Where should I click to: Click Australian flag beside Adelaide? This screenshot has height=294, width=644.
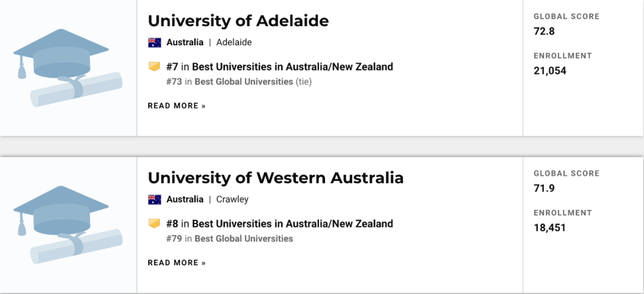pyautogui.click(x=154, y=42)
